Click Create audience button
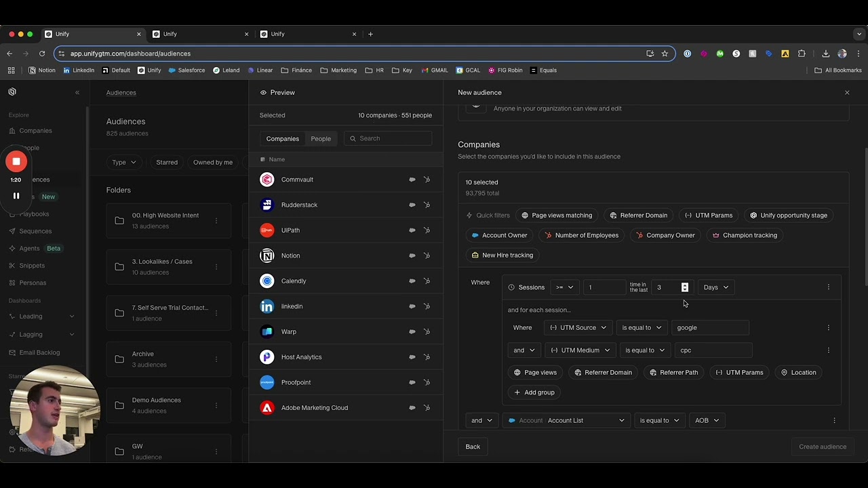 point(823,447)
